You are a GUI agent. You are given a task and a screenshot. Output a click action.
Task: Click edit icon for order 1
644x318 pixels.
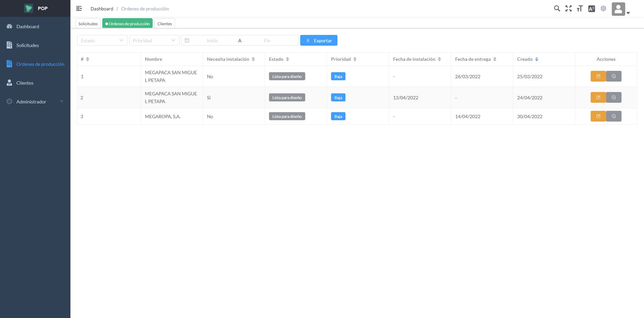598,76
